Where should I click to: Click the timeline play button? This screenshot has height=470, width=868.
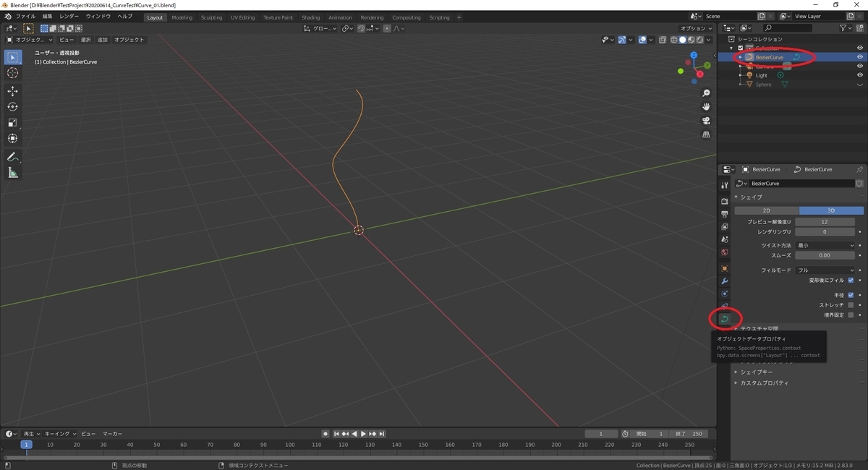[x=364, y=434]
